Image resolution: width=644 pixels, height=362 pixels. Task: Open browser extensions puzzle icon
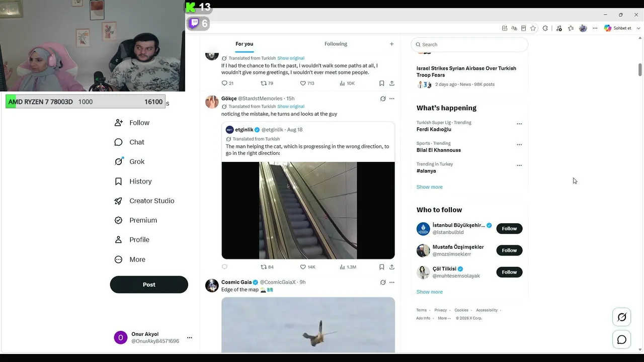click(545, 28)
